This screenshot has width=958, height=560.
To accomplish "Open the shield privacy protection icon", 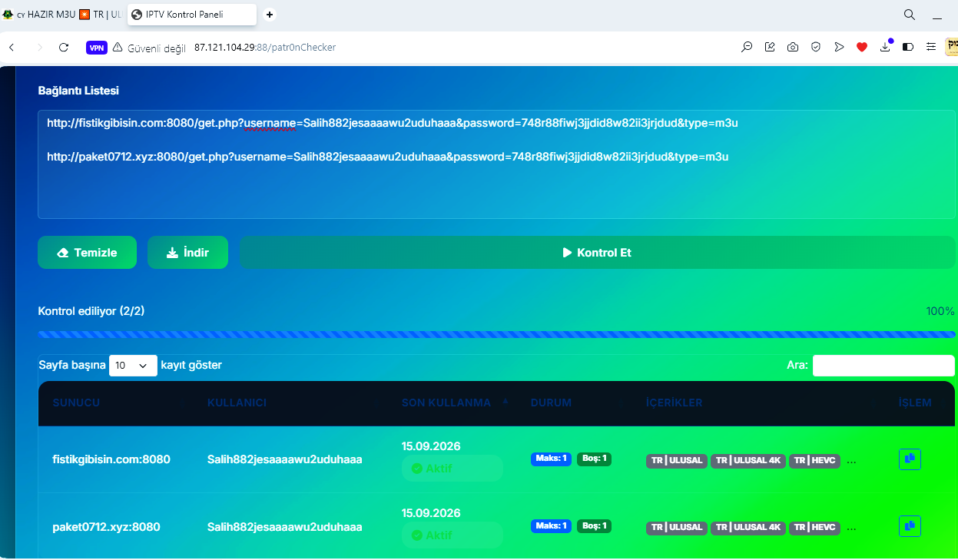I will (816, 47).
